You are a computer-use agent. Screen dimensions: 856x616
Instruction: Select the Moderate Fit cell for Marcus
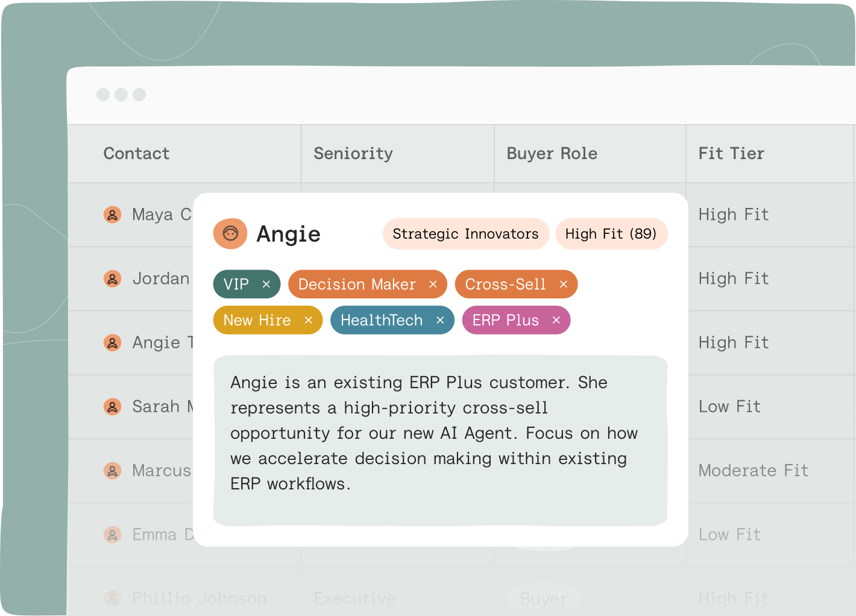(753, 471)
